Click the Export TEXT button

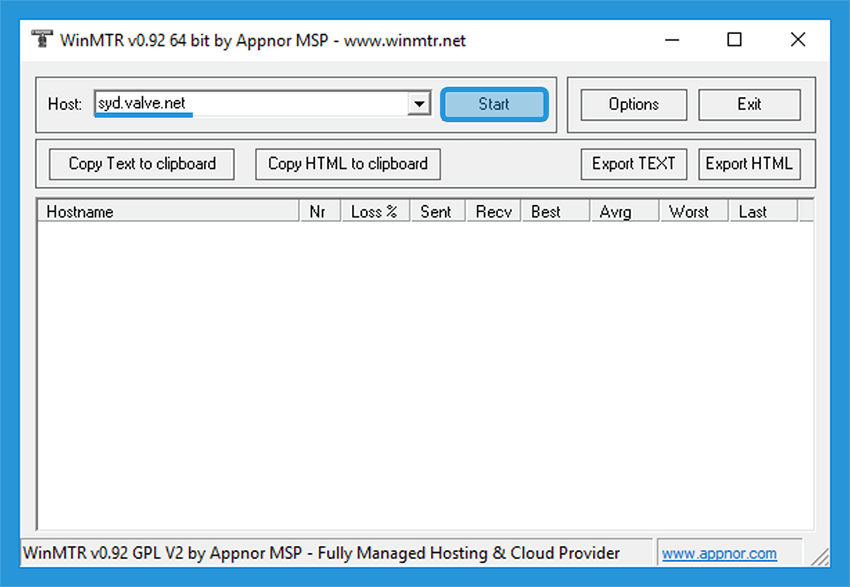(x=633, y=164)
